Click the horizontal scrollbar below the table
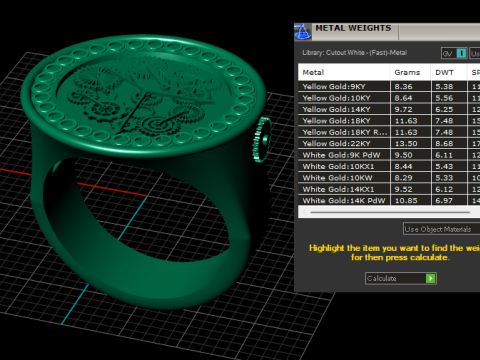 [x=389, y=212]
